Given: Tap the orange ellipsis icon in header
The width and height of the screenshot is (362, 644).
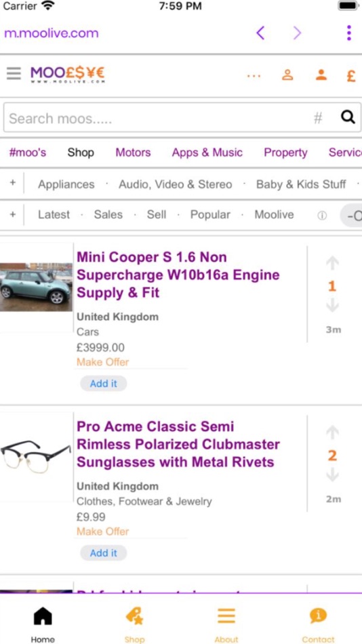Looking at the screenshot, I should [254, 75].
